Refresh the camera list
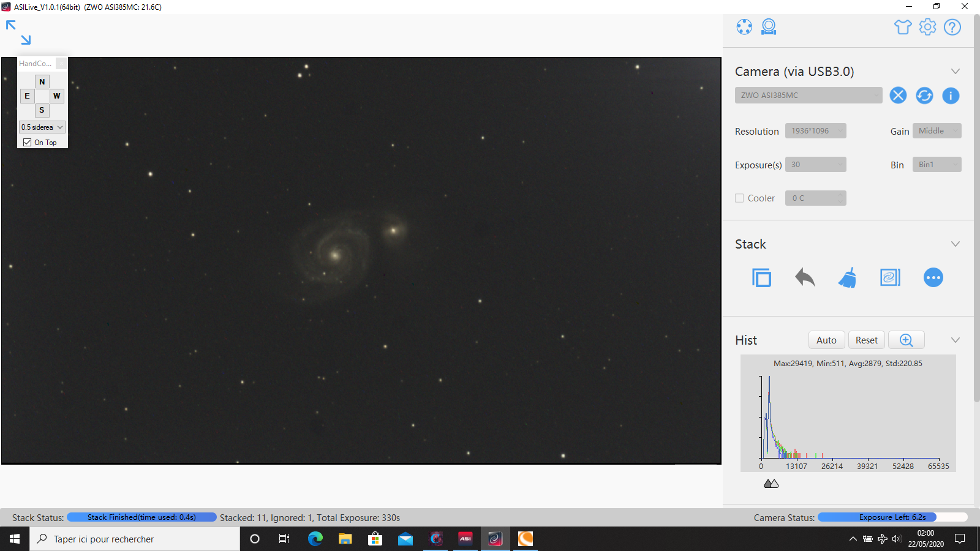The height and width of the screenshot is (551, 980). 924,96
